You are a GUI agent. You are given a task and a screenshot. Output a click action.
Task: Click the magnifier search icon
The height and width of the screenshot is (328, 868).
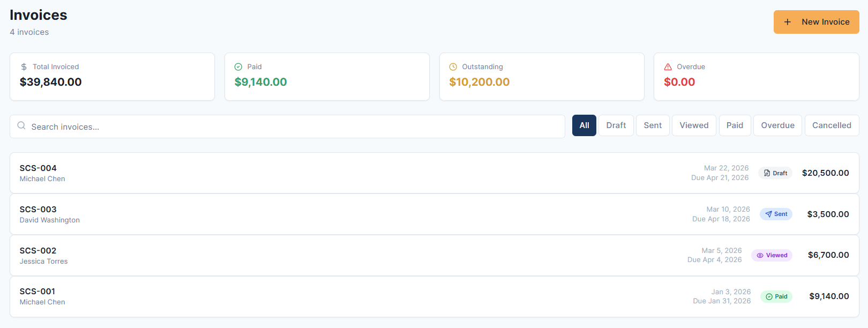[21, 126]
